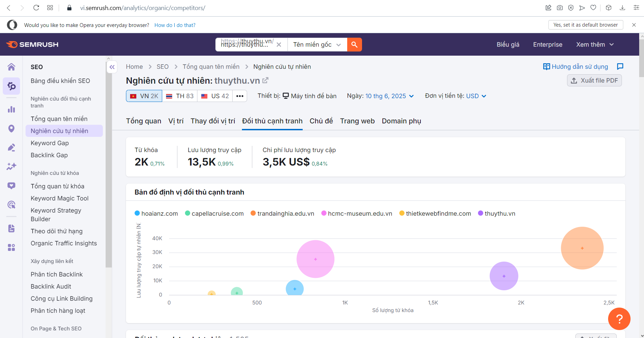
Task: Add page to bookmarks heart icon
Action: pos(593,8)
